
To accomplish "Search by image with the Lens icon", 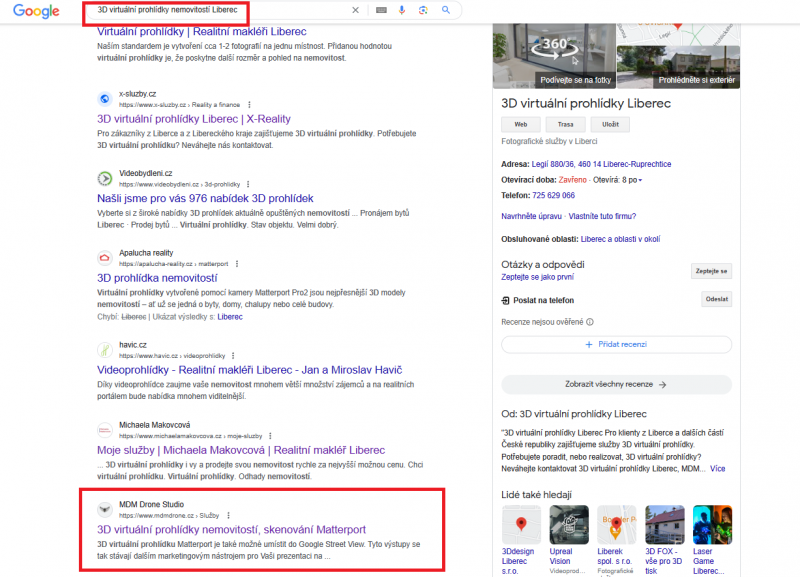I will [x=423, y=10].
